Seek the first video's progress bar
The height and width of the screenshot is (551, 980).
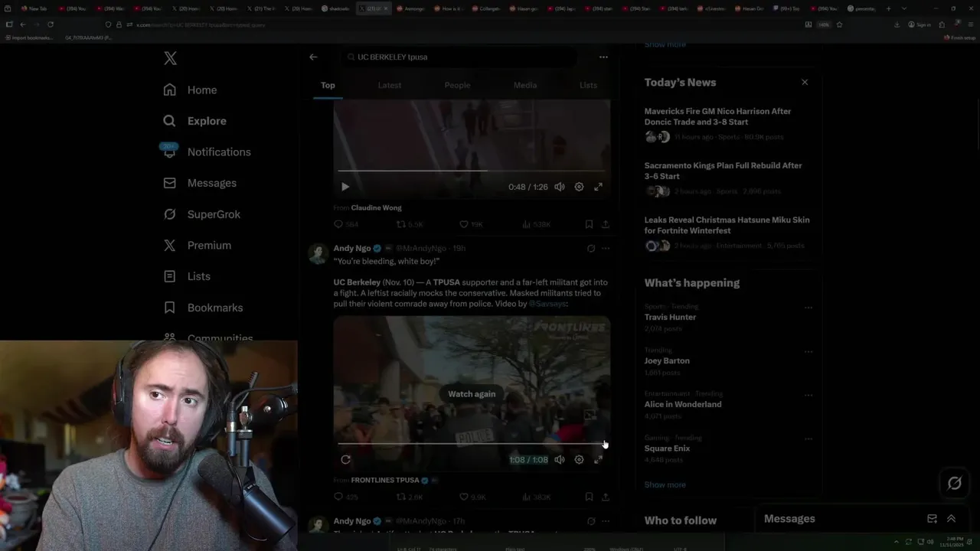pyautogui.click(x=472, y=171)
